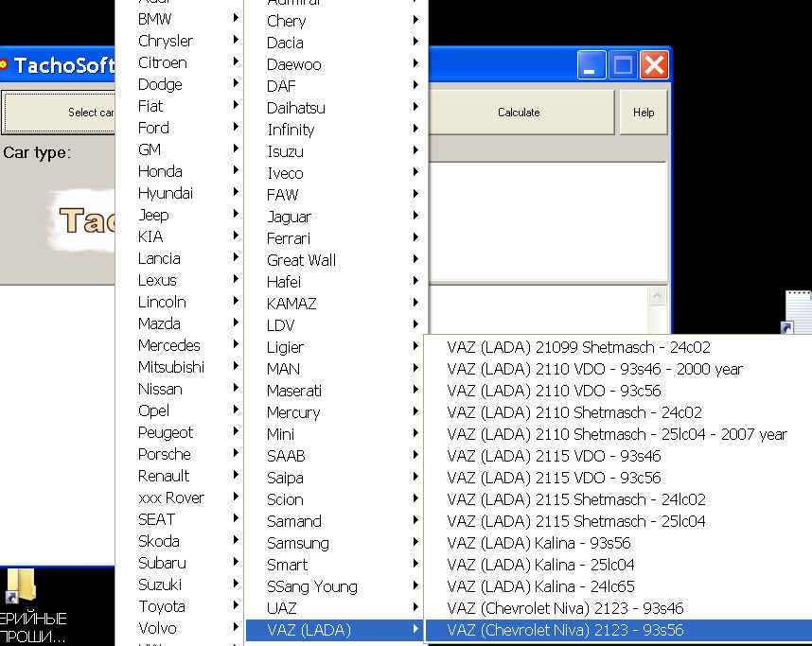Image resolution: width=812 pixels, height=646 pixels.
Task: Open the Lexus submenu
Action: click(x=180, y=280)
